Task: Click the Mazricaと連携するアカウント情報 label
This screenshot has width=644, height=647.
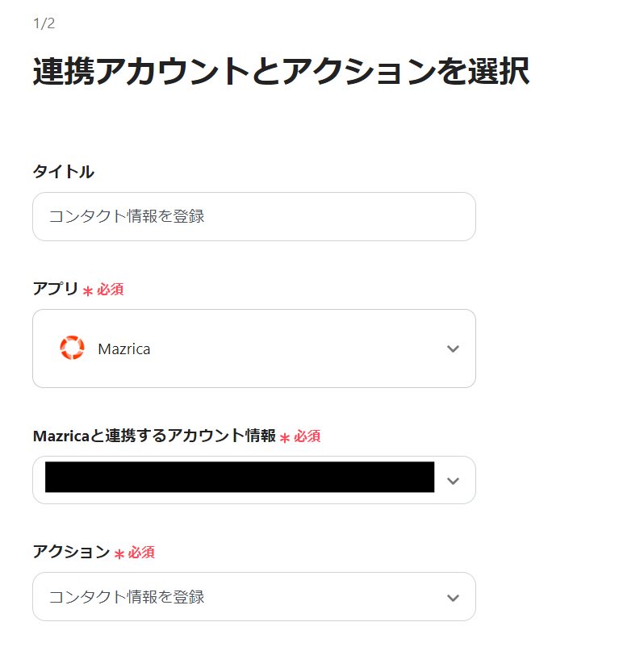Action: coord(154,436)
